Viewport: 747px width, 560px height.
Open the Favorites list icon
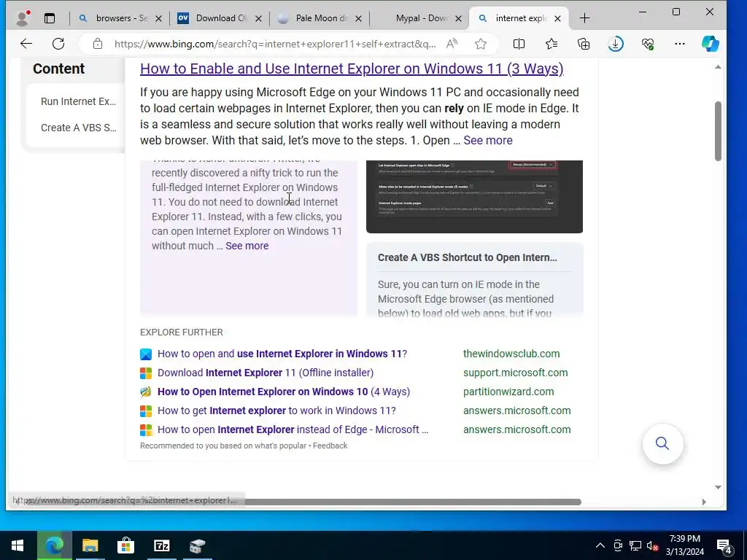tap(551, 44)
